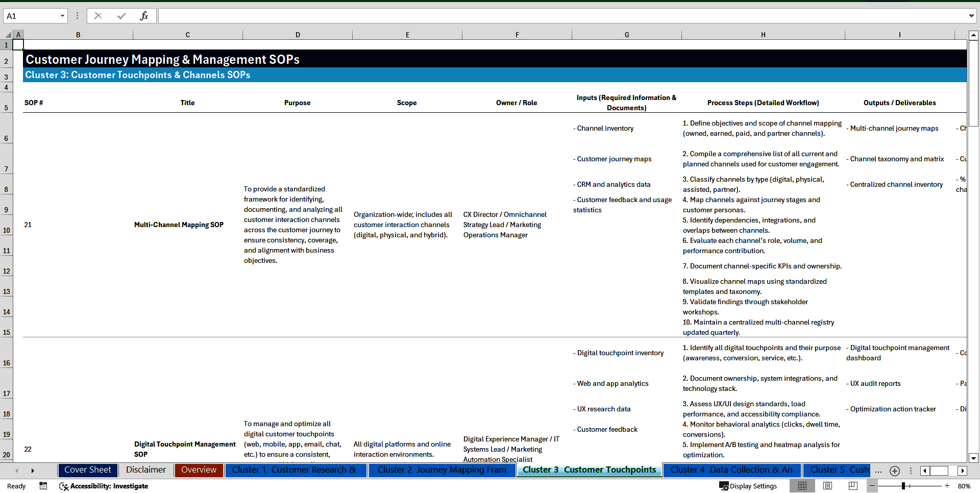Click the Ready status indicator
The width and height of the screenshot is (980, 493).
click(x=16, y=486)
